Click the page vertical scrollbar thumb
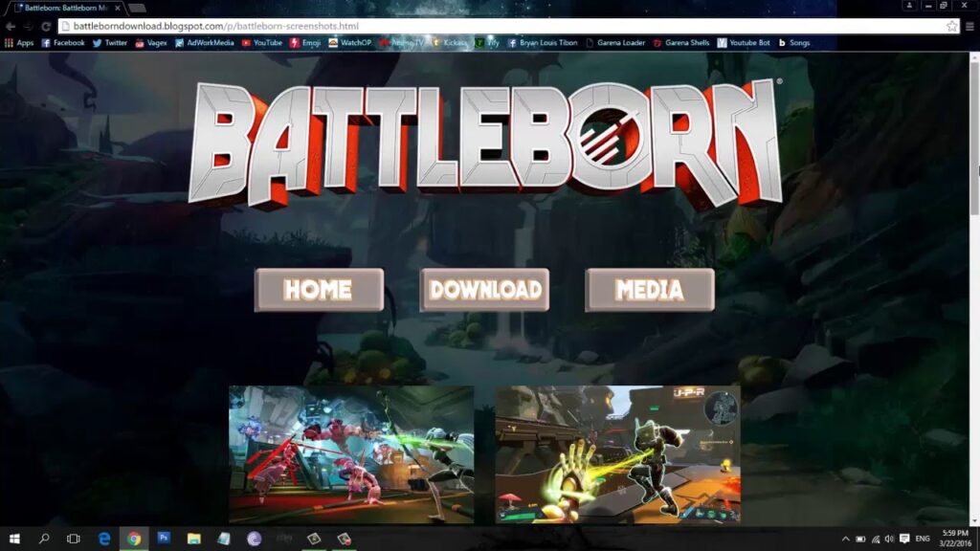The image size is (980, 551). click(974, 138)
